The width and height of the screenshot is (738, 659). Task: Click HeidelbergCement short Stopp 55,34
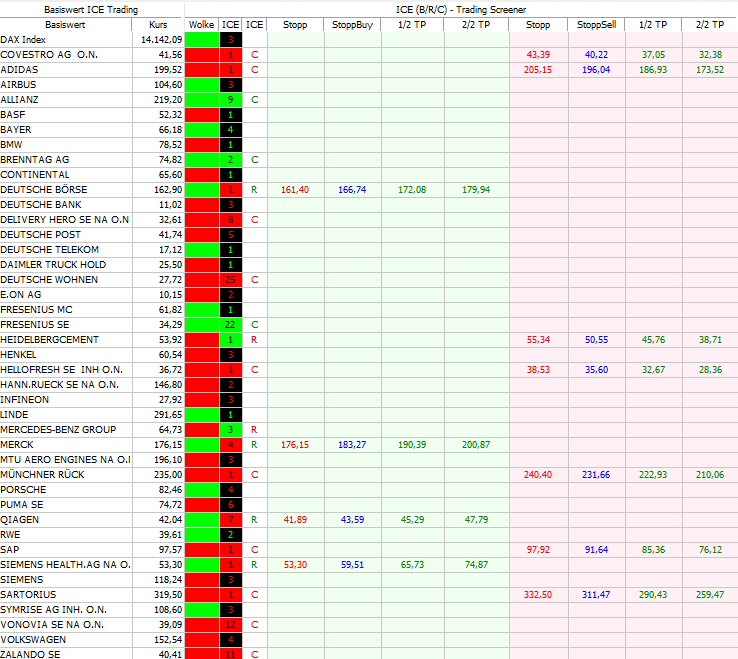pyautogui.click(x=538, y=340)
